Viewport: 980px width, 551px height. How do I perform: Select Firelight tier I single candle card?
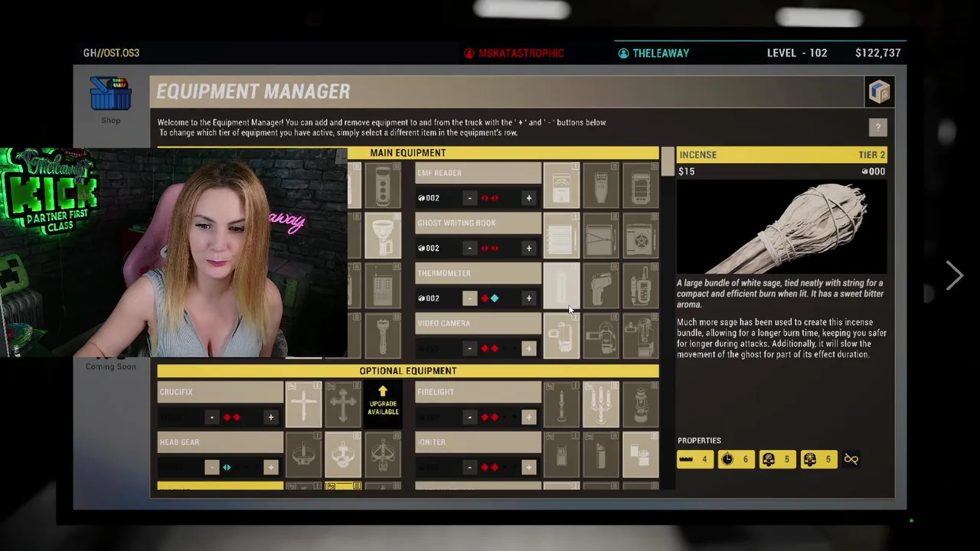tap(561, 404)
